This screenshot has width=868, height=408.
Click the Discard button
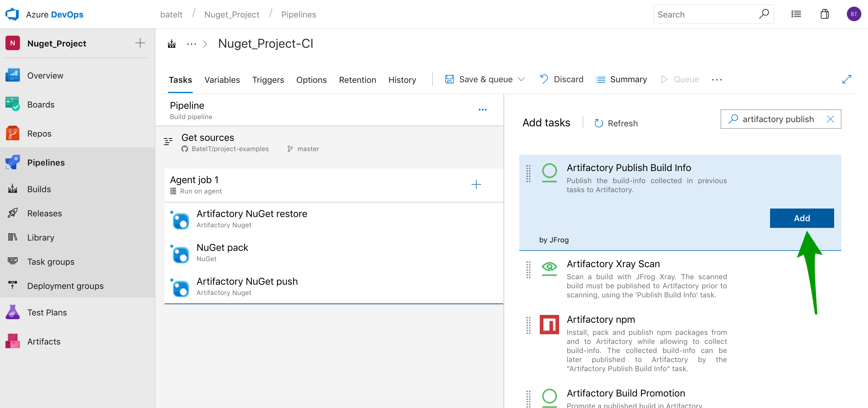562,79
